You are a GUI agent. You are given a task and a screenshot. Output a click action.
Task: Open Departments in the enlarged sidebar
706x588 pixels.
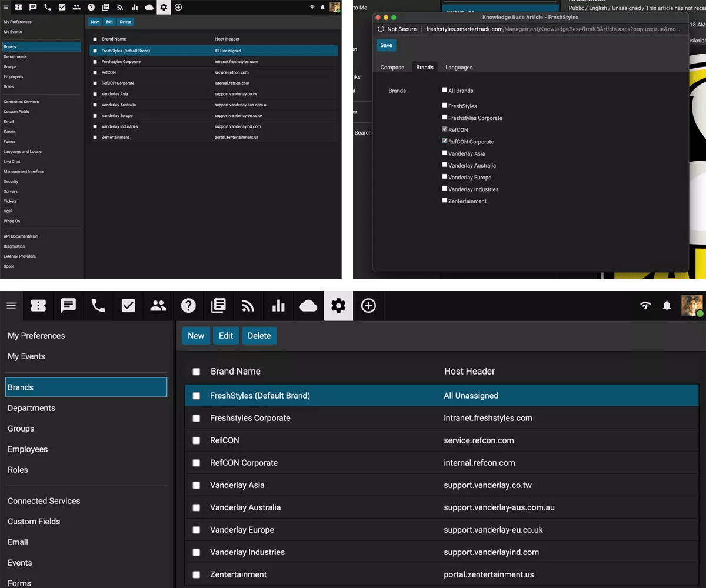32,408
